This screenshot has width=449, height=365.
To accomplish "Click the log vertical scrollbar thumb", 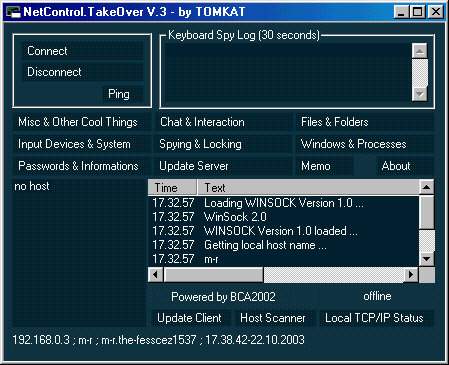I will 427,212.
